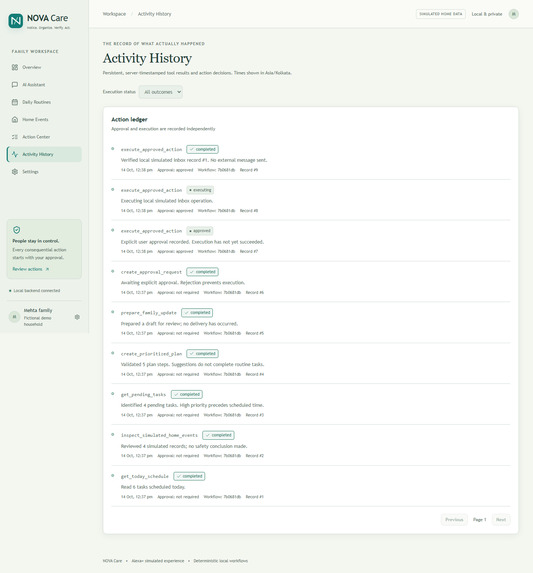533x573 pixels.
Task: Follow the Review actions link
Action: [x=31, y=269]
